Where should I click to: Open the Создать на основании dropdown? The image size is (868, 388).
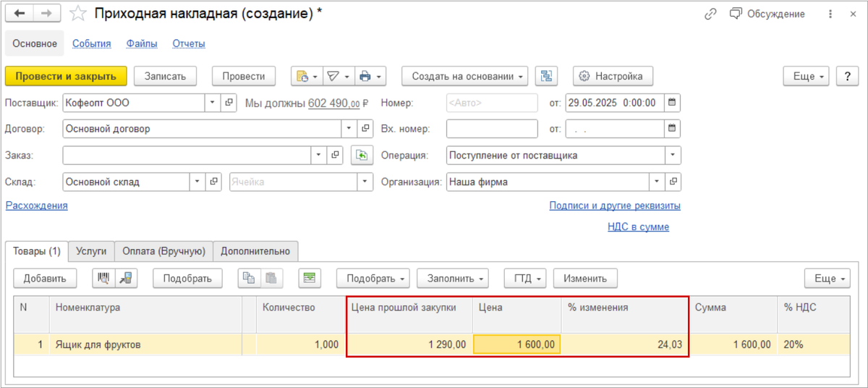click(x=467, y=76)
